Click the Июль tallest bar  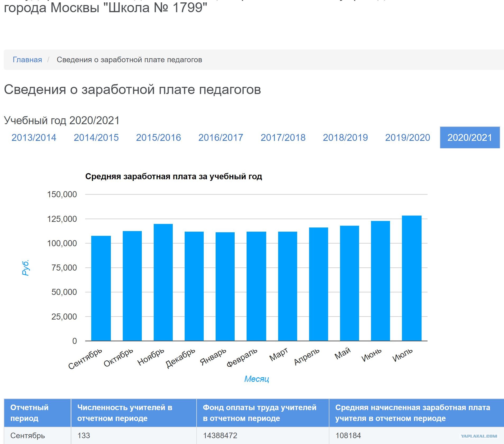click(x=412, y=278)
